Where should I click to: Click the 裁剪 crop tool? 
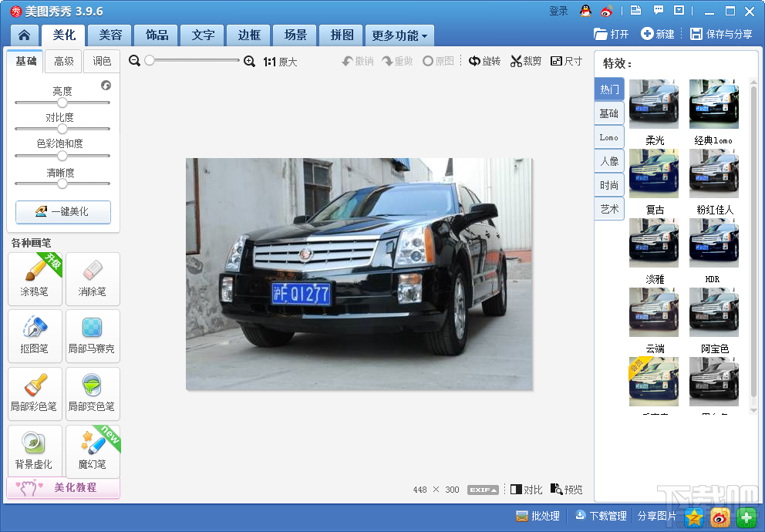[526, 61]
